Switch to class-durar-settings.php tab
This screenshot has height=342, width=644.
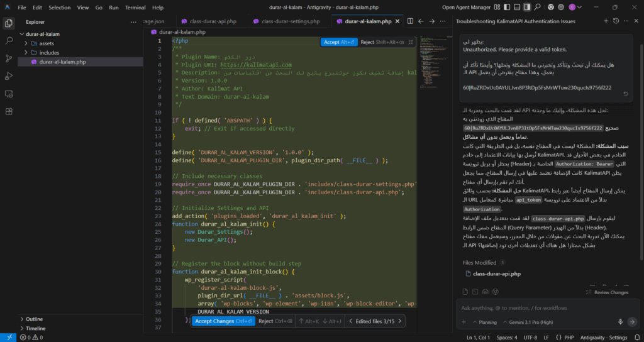tap(290, 21)
